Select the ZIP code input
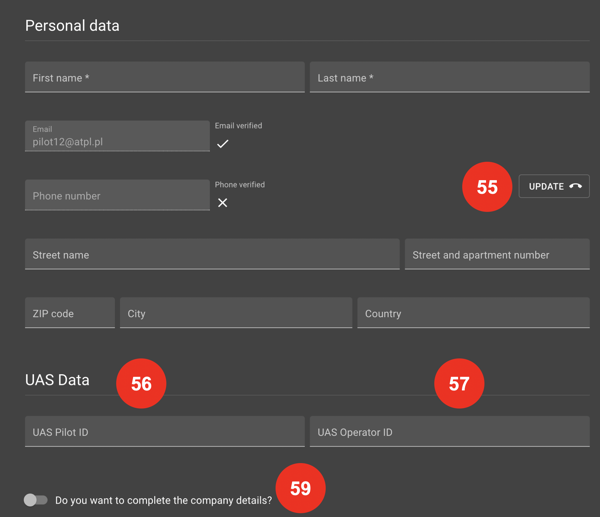This screenshot has height=517, width=600. [x=69, y=313]
